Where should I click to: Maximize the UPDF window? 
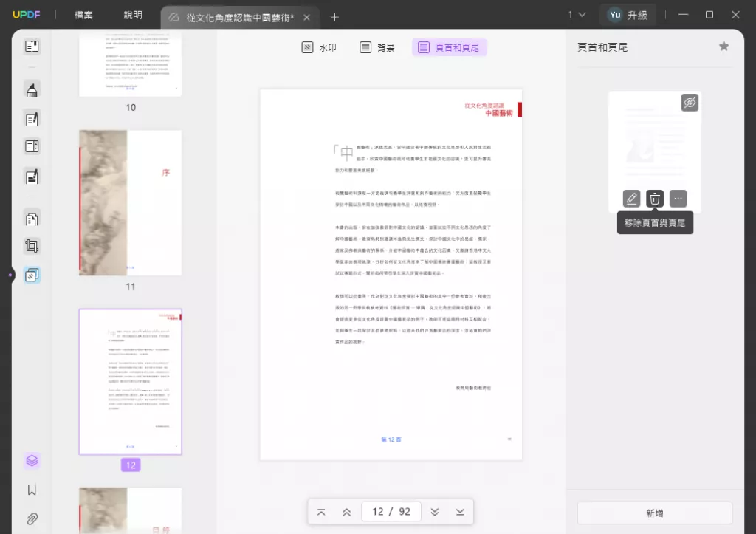709,15
